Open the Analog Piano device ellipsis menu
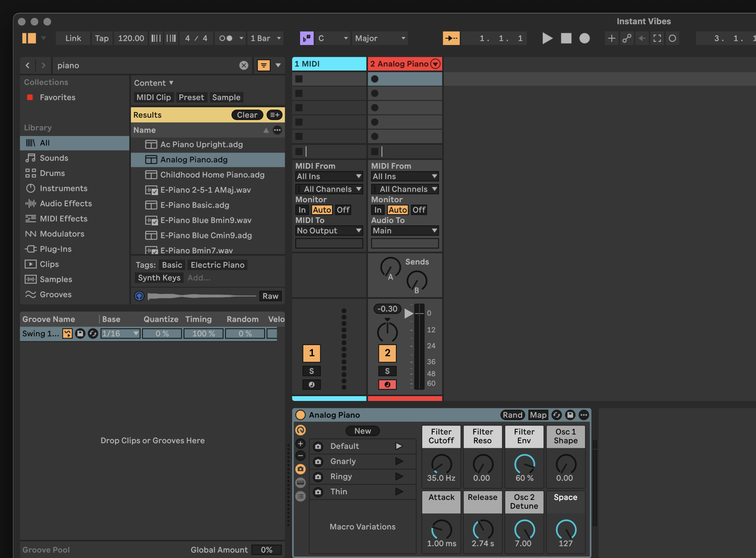This screenshot has width=756, height=558. tap(584, 415)
